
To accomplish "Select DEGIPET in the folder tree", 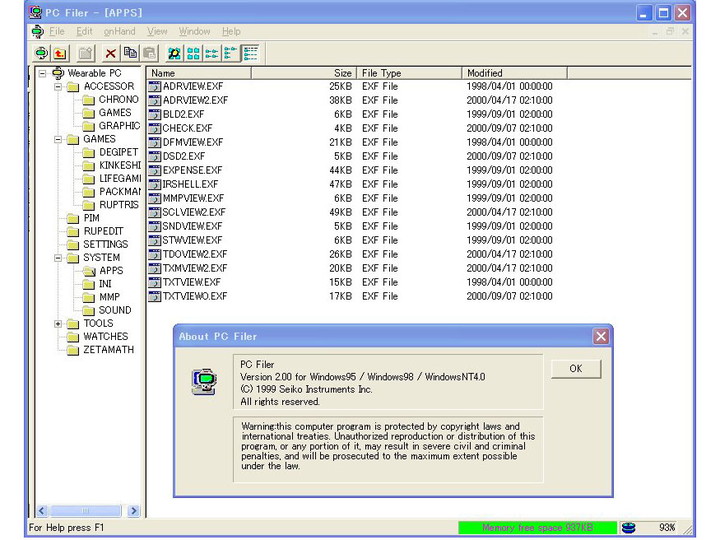I will tap(118, 152).
